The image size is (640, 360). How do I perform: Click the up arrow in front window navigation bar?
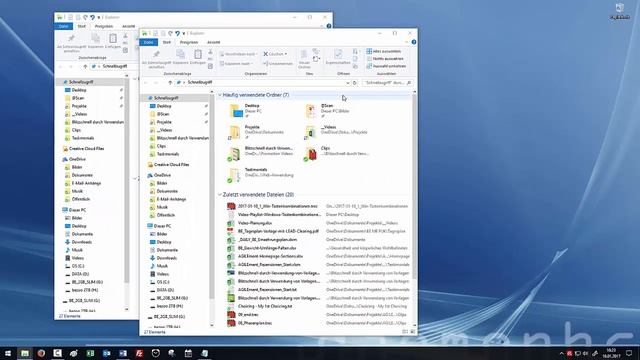[x=170, y=82]
